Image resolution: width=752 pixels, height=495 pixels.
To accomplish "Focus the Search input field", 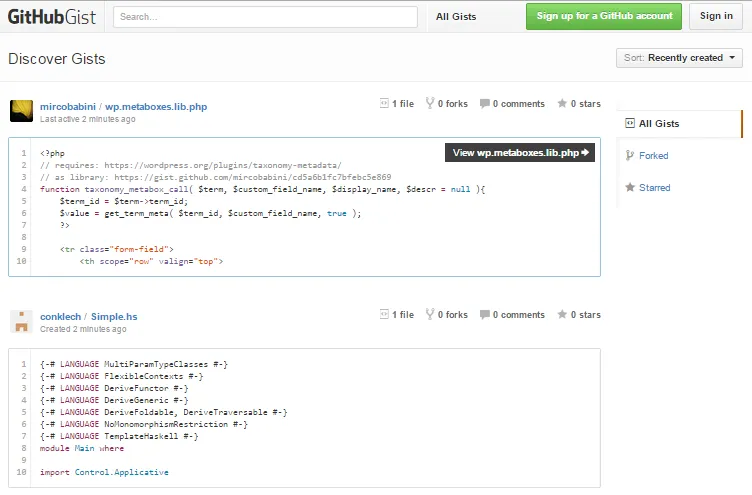I will coord(265,17).
